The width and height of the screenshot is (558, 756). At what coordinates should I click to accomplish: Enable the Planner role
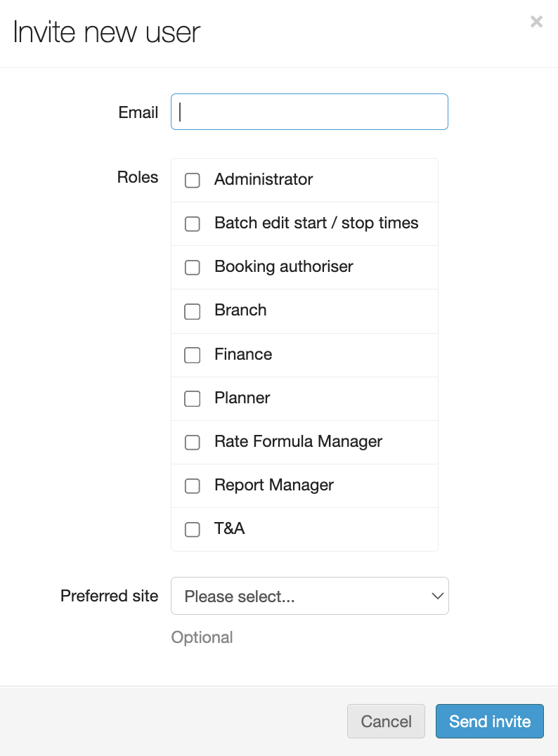point(193,399)
